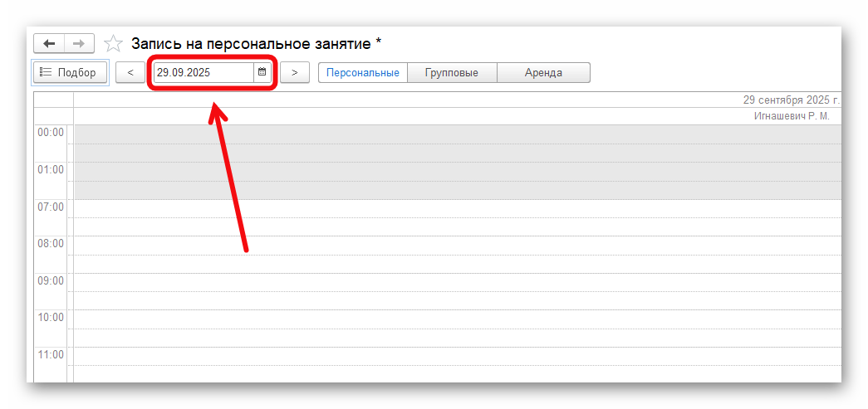Screen dimensions: 868x409
Task: Click the forward navigation arrow
Action: click(79, 43)
